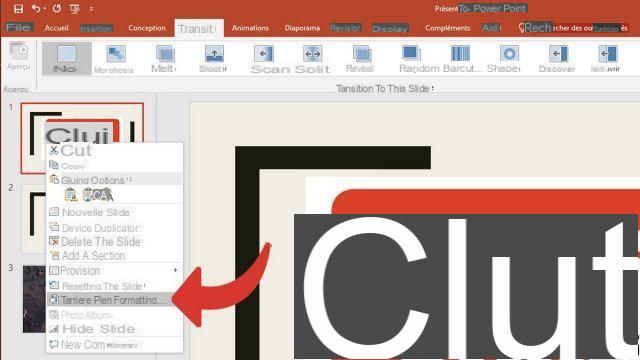This screenshot has height=360, width=640.
Task: Open the Display tab
Action: (x=390, y=29)
